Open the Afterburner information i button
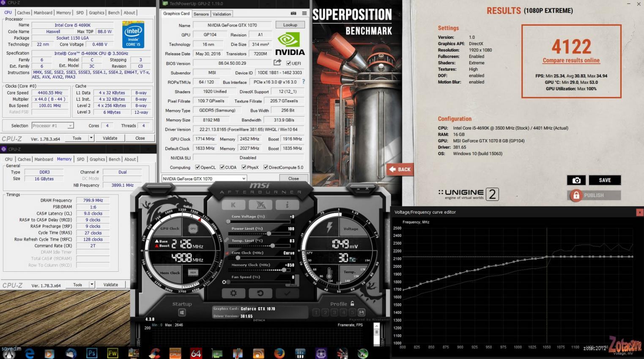The width and height of the screenshot is (644, 359). pos(287,205)
